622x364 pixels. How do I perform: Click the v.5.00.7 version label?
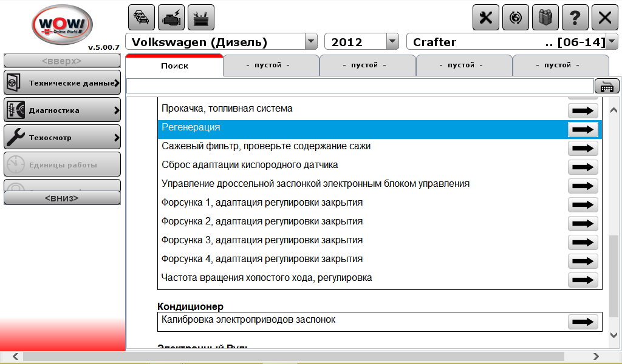coord(103,47)
